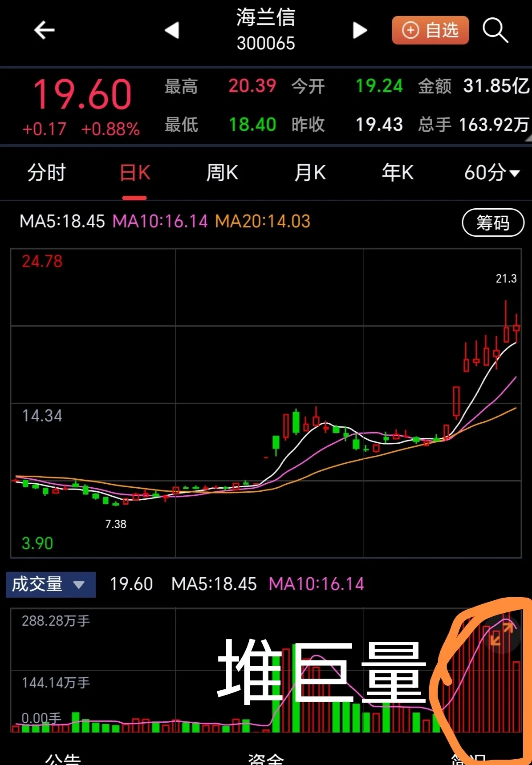
Task: Tap the stock name 海兰信
Action: tap(266, 17)
